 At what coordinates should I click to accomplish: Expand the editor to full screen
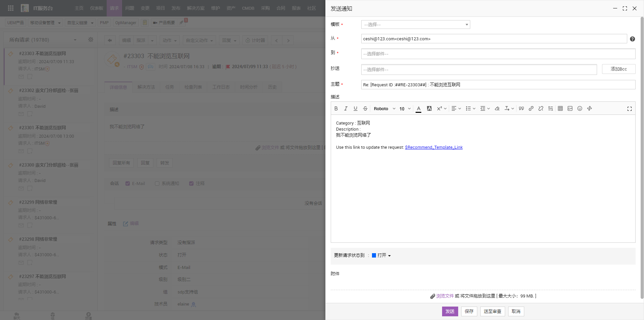tap(629, 109)
